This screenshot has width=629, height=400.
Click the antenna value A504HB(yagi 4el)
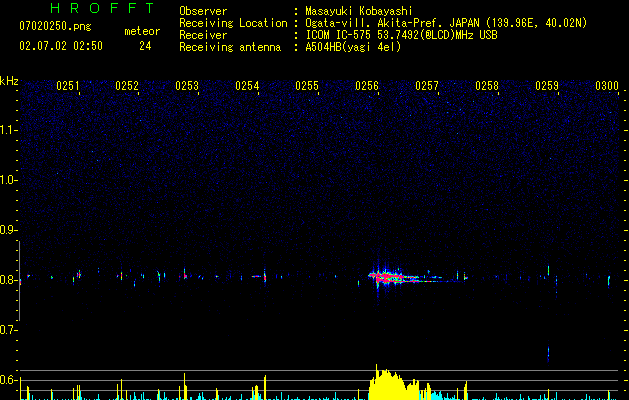[353, 47]
